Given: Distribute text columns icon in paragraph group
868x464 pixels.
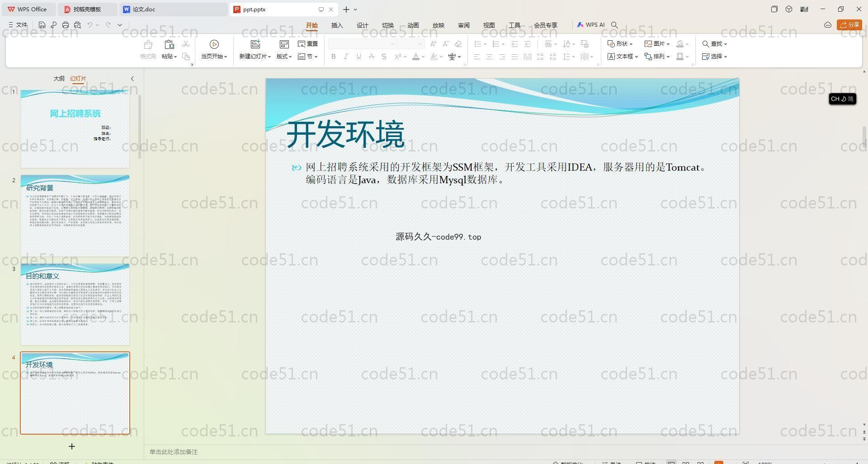Looking at the screenshot, I should 527,57.
